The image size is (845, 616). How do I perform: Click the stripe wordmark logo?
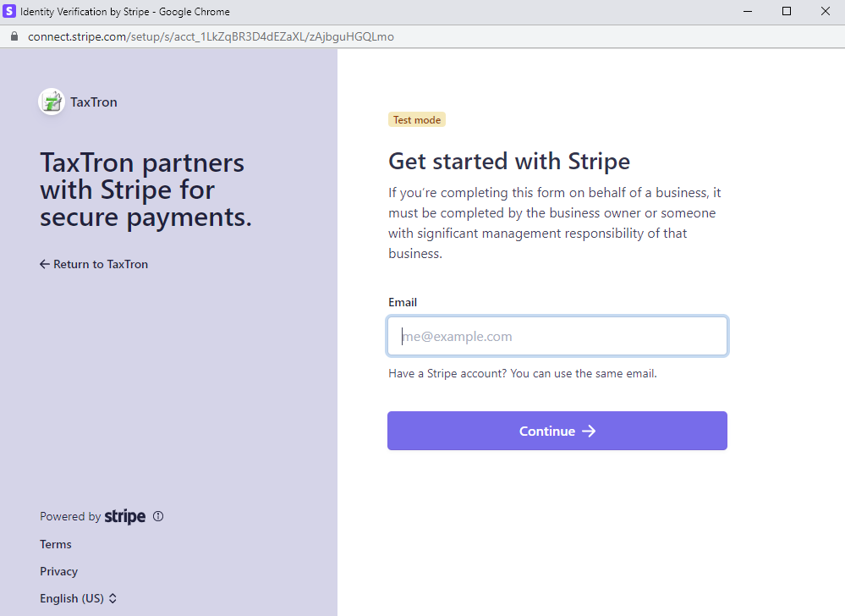click(x=125, y=516)
